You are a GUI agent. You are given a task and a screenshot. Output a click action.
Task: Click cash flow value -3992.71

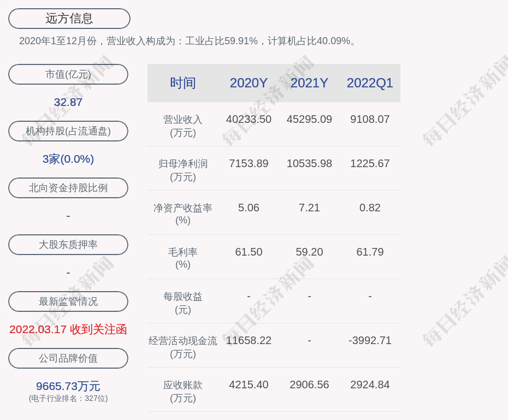pyautogui.click(x=370, y=340)
